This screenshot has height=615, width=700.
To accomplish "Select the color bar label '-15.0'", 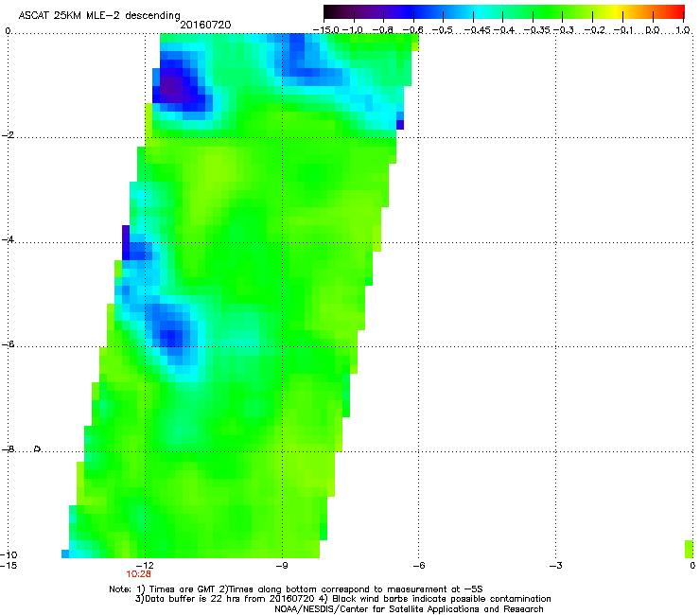I will click(x=326, y=30).
